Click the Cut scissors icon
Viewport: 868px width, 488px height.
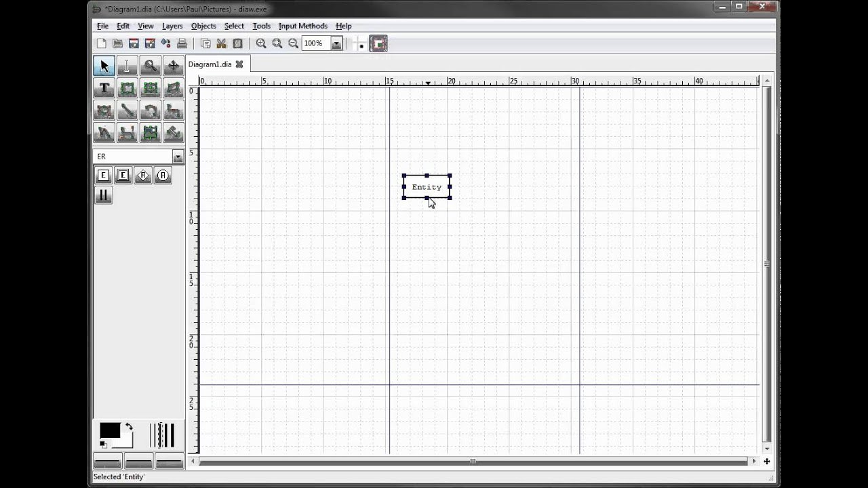[x=221, y=43]
